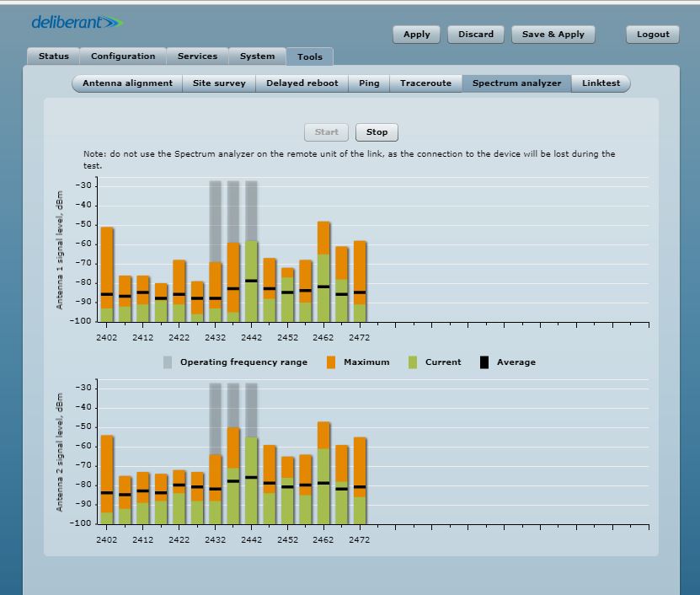Image resolution: width=700 pixels, height=595 pixels.
Task: Click the Antenna 1 bar at 2432 MHz
Action: pos(215,292)
